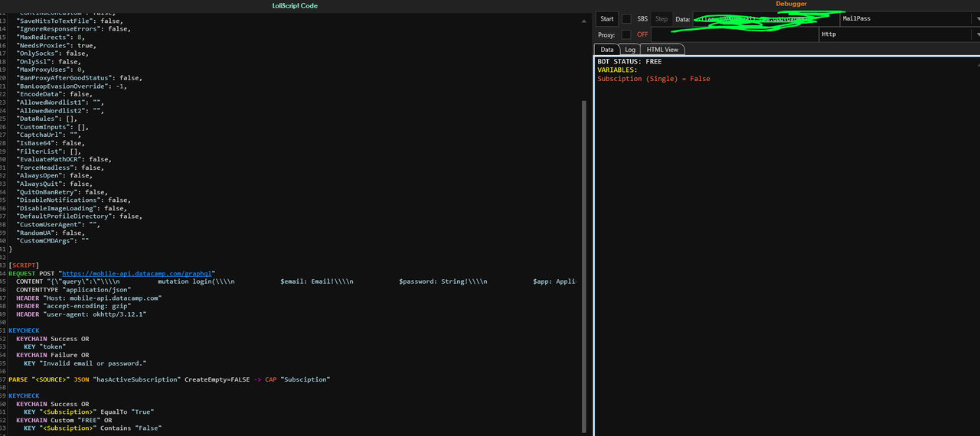980x436 pixels.
Task: Click the KEY "token" line
Action: point(45,347)
